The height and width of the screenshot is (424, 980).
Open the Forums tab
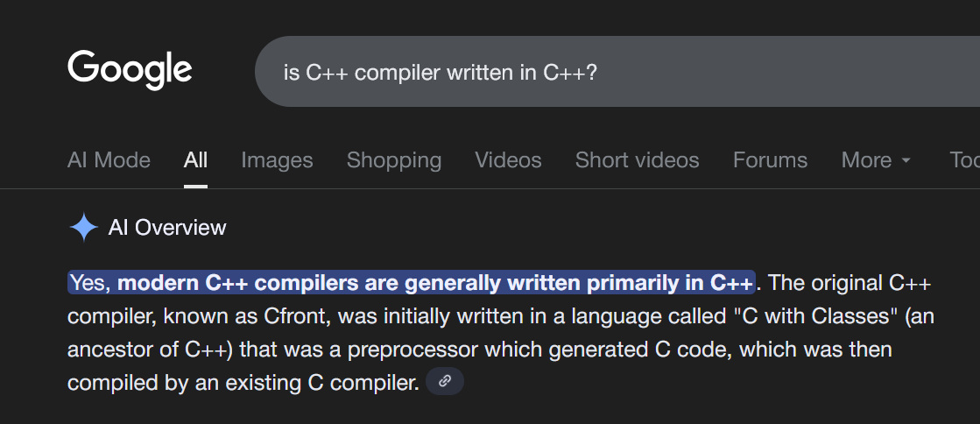click(x=770, y=160)
